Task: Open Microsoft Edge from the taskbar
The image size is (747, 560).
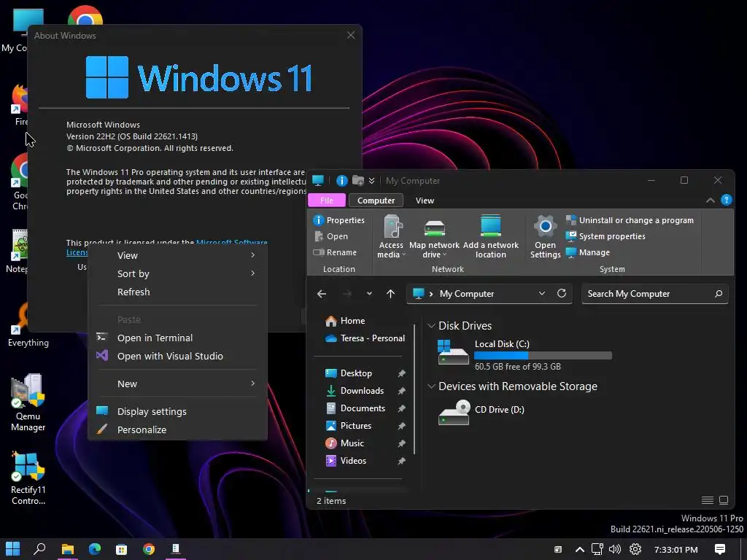Action: tap(94, 549)
